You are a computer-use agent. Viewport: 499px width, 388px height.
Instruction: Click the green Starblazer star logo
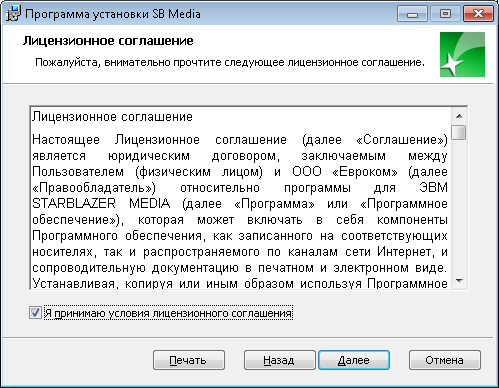pyautogui.click(x=462, y=54)
